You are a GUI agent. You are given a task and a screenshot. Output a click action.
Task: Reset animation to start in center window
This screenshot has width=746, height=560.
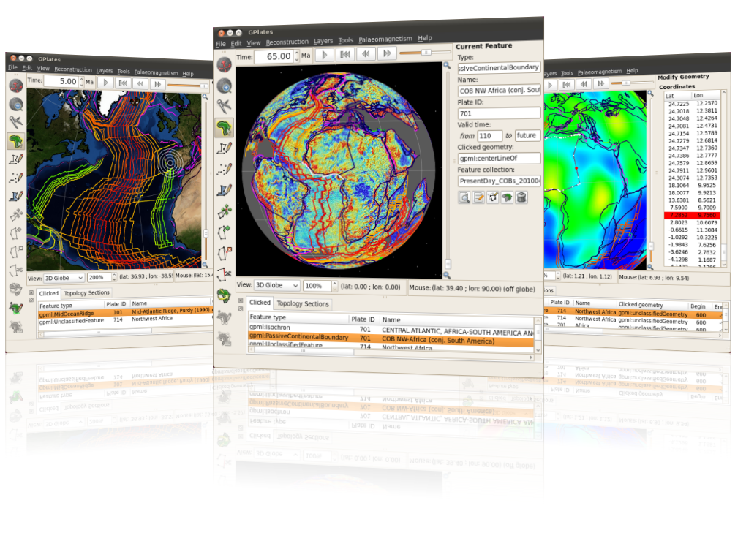pyautogui.click(x=345, y=54)
